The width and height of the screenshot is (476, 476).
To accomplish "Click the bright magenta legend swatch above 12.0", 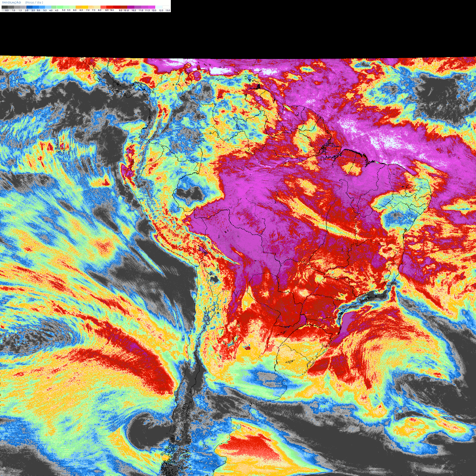I will pos(152,7).
